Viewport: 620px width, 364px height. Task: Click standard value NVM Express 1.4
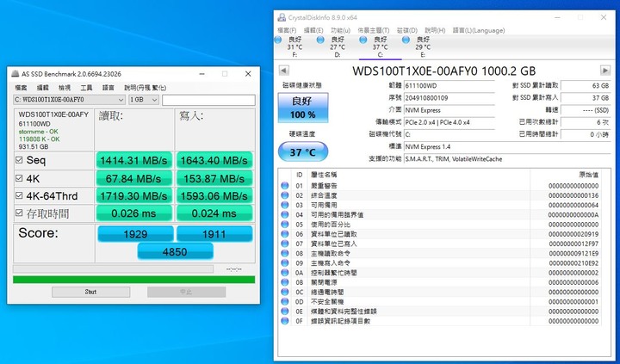pos(507,146)
